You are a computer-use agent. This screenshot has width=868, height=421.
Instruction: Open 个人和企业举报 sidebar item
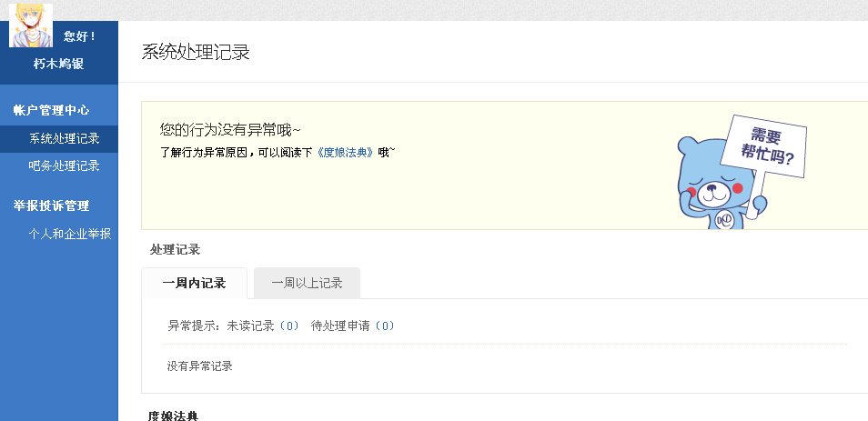point(69,234)
